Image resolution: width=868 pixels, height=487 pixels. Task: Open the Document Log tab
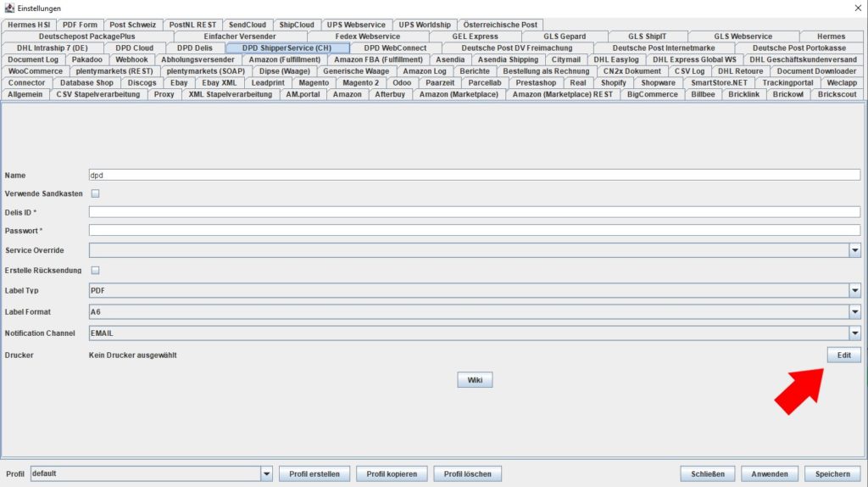coord(33,59)
